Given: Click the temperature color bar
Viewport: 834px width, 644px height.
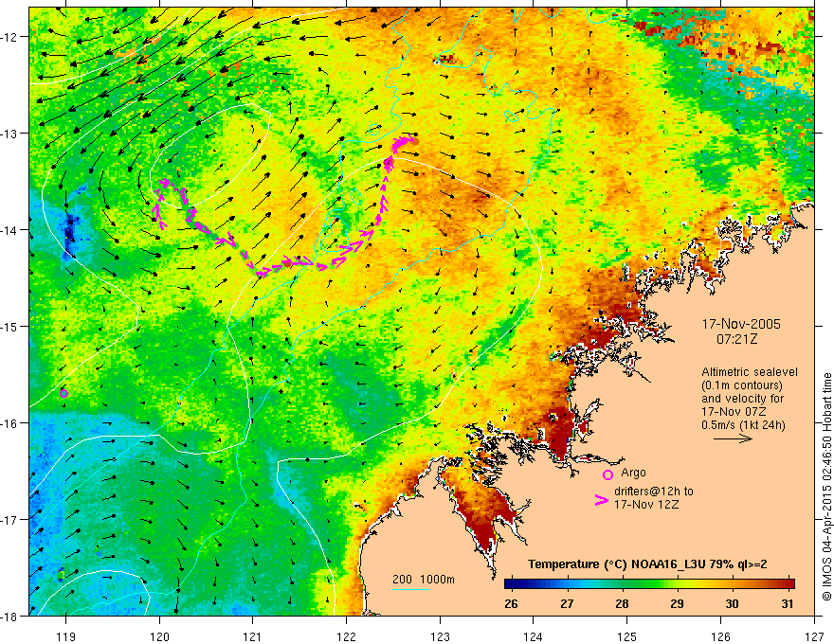Looking at the screenshot, I should click(x=649, y=584).
